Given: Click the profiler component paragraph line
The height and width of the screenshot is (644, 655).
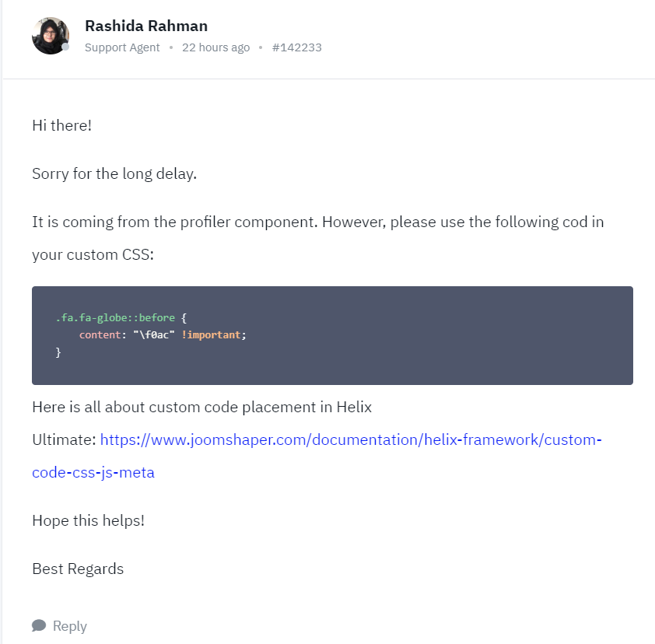Looking at the screenshot, I should point(318,222).
